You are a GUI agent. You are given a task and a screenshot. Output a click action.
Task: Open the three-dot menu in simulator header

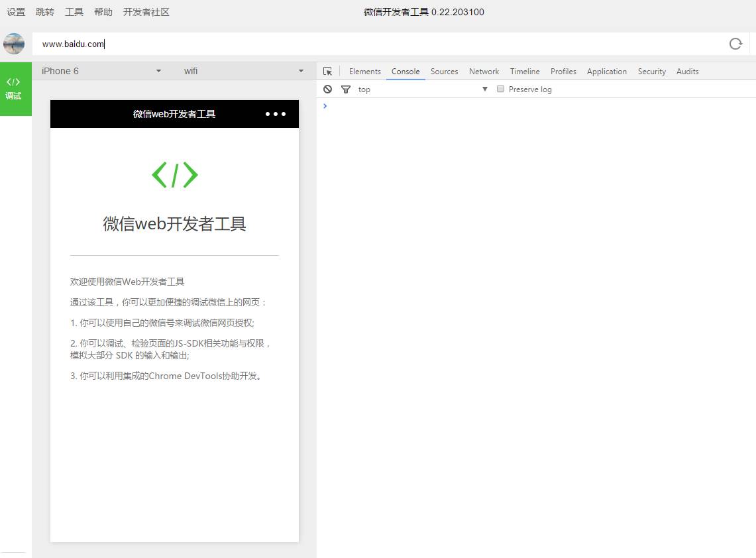(x=276, y=114)
